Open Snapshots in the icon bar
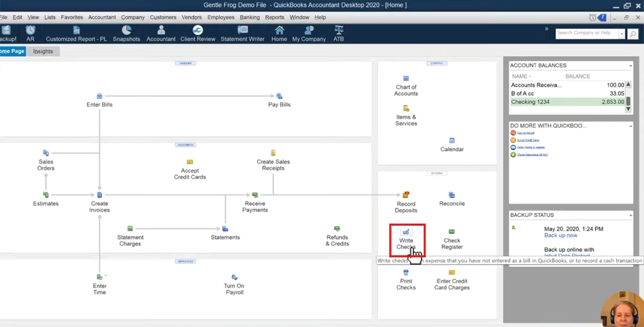The image size is (644, 327). pyautogui.click(x=126, y=34)
